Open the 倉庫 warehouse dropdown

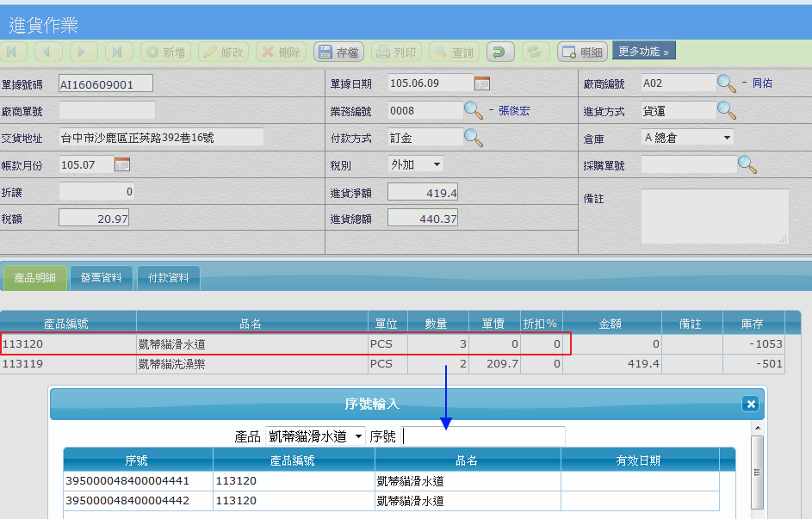pos(687,138)
